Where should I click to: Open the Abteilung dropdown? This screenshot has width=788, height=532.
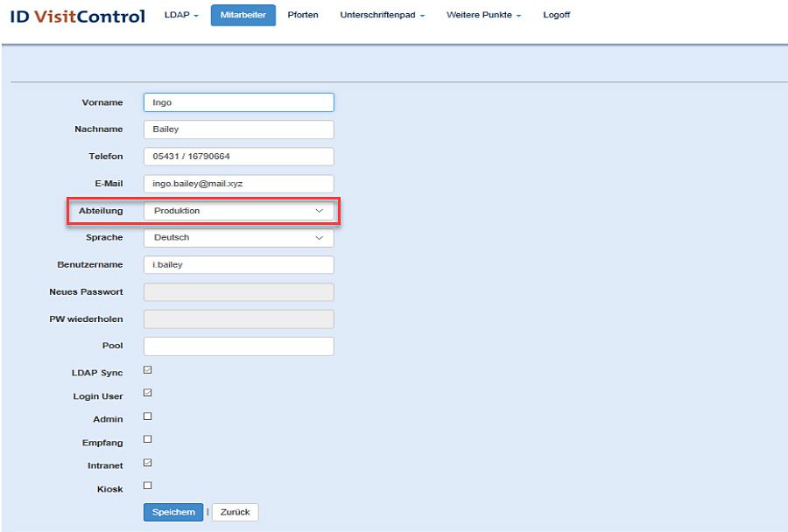pos(238,211)
